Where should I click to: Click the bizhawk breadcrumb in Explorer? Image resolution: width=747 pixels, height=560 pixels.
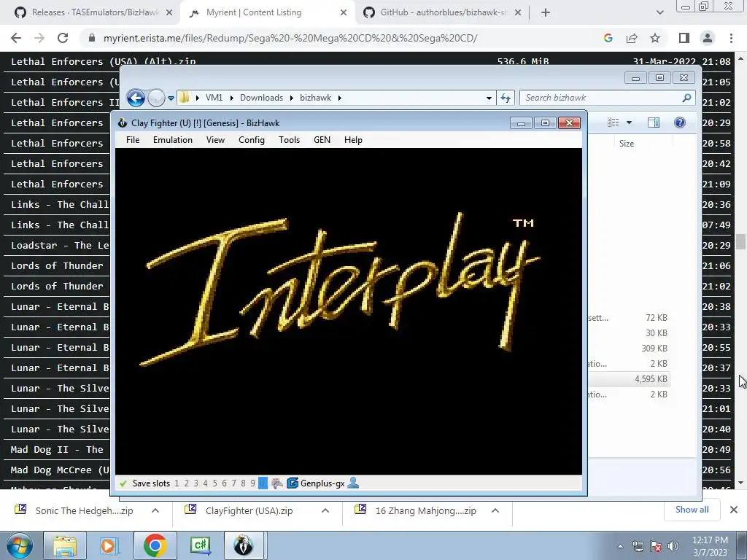(x=315, y=98)
